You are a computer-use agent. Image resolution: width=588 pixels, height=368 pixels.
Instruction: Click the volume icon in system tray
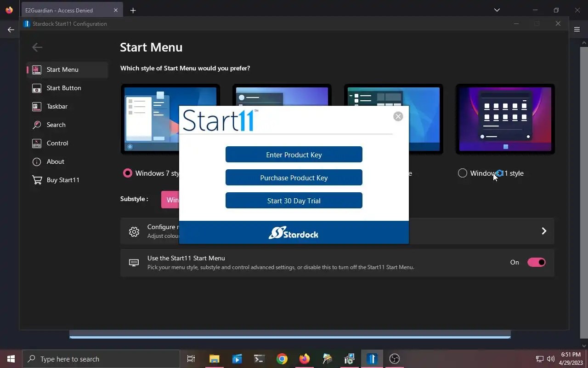(x=550, y=359)
